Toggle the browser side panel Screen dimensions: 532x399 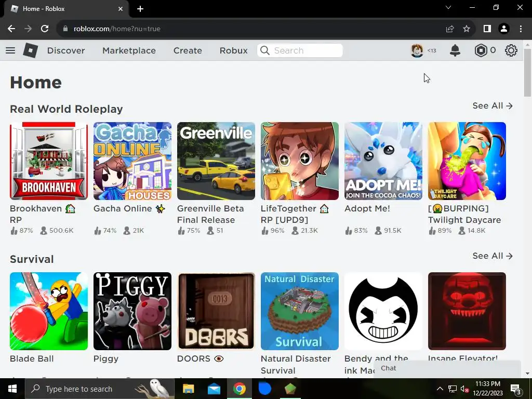click(487, 29)
